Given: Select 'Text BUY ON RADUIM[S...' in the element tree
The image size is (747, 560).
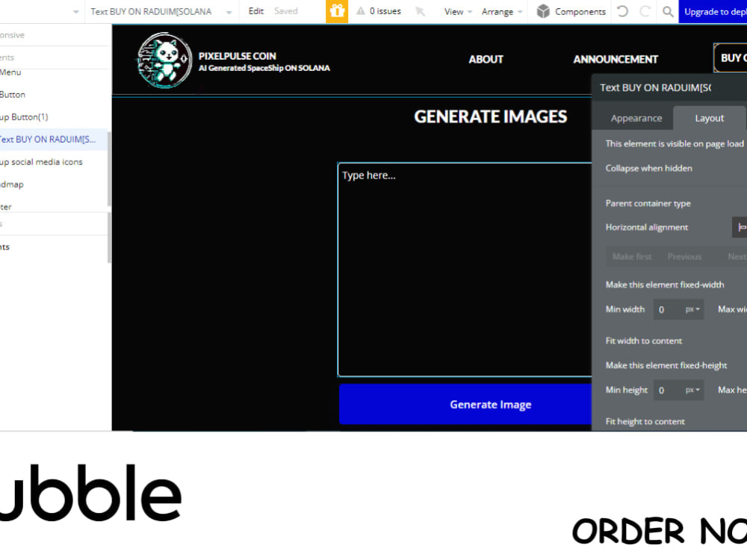Looking at the screenshot, I should pyautogui.click(x=54, y=140).
